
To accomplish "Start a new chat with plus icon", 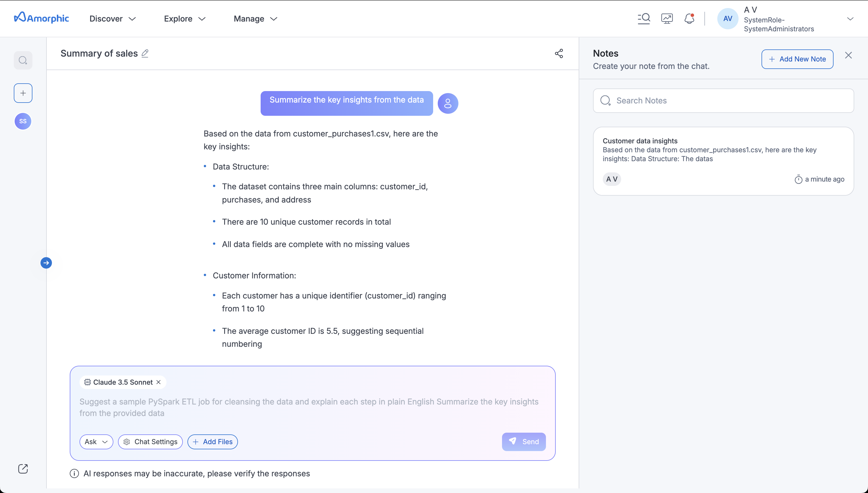I will [x=23, y=93].
